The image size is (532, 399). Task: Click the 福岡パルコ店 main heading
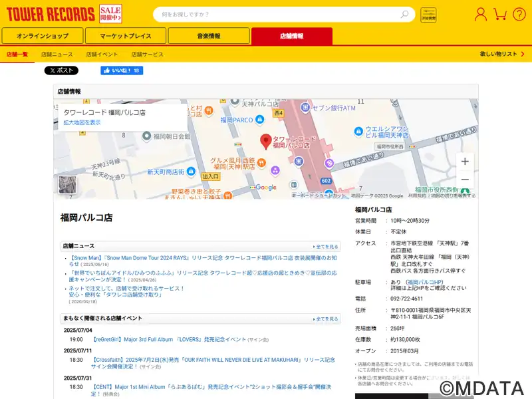[86, 217]
